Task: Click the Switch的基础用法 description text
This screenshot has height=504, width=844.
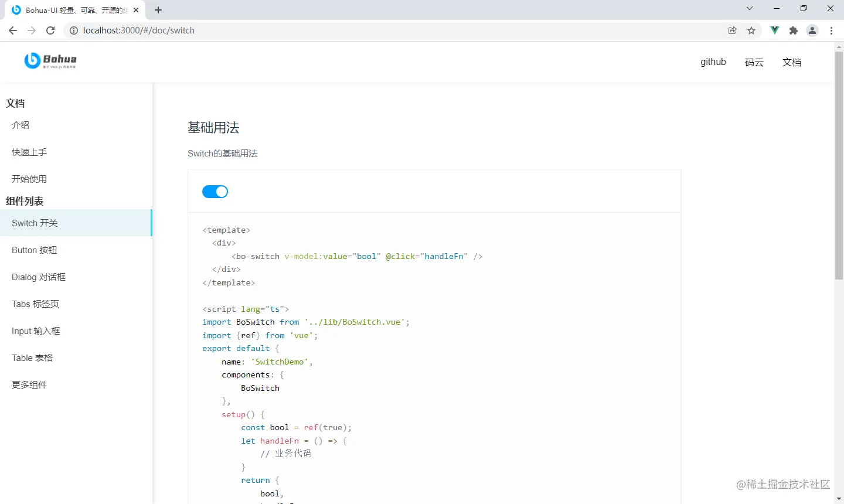Action: 223,154
